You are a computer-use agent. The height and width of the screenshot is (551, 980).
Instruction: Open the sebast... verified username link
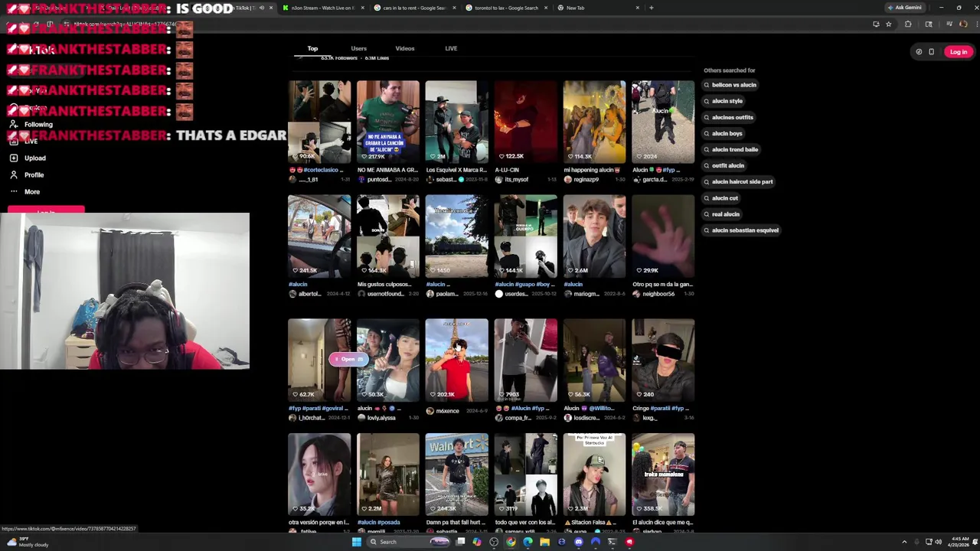(x=445, y=179)
